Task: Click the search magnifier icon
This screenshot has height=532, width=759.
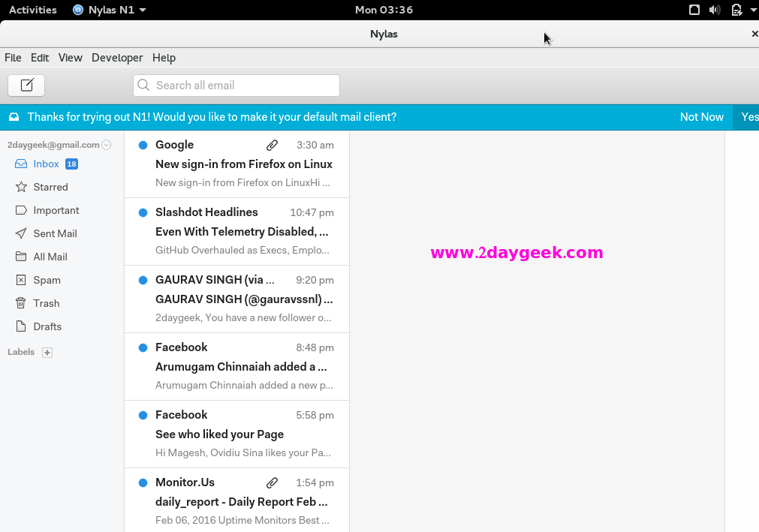Action: 143,85
